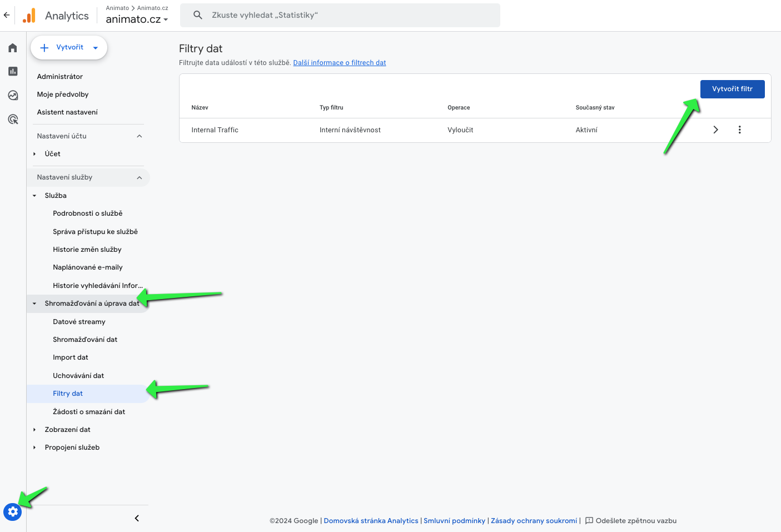Image resolution: width=781 pixels, height=532 pixels.
Task: Collapse the Nastavení služby section
Action: tap(140, 177)
